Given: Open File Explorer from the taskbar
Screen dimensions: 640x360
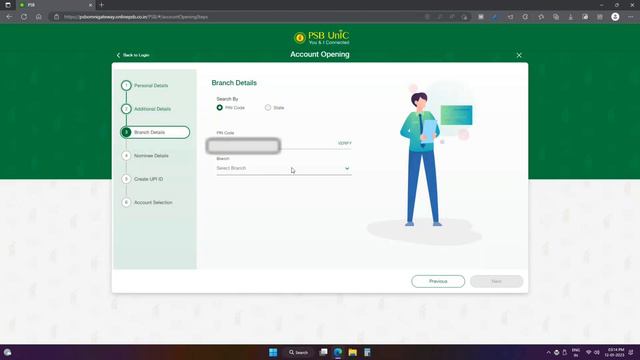Looking at the screenshot, I should click(x=353, y=352).
